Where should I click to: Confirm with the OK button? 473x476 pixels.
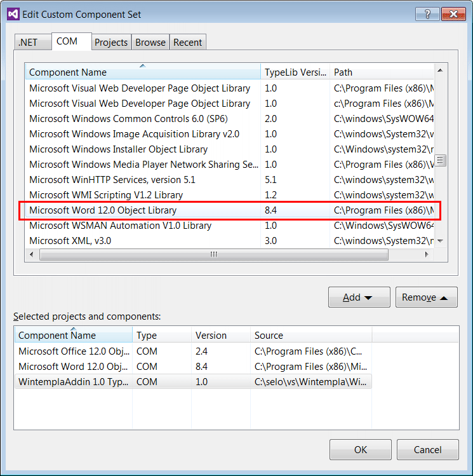coord(361,449)
